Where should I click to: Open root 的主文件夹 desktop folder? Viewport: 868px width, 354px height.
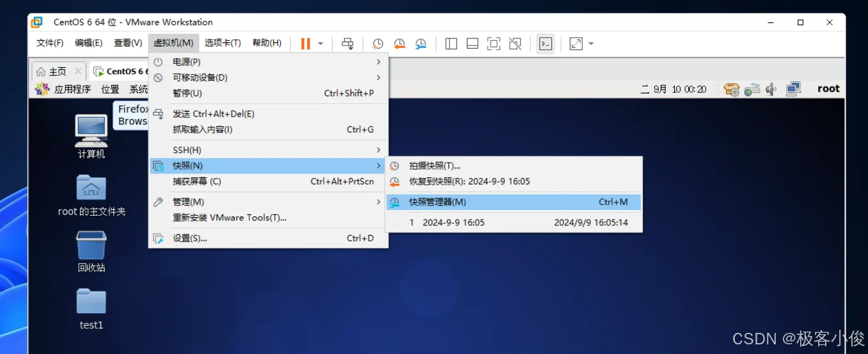pyautogui.click(x=91, y=195)
